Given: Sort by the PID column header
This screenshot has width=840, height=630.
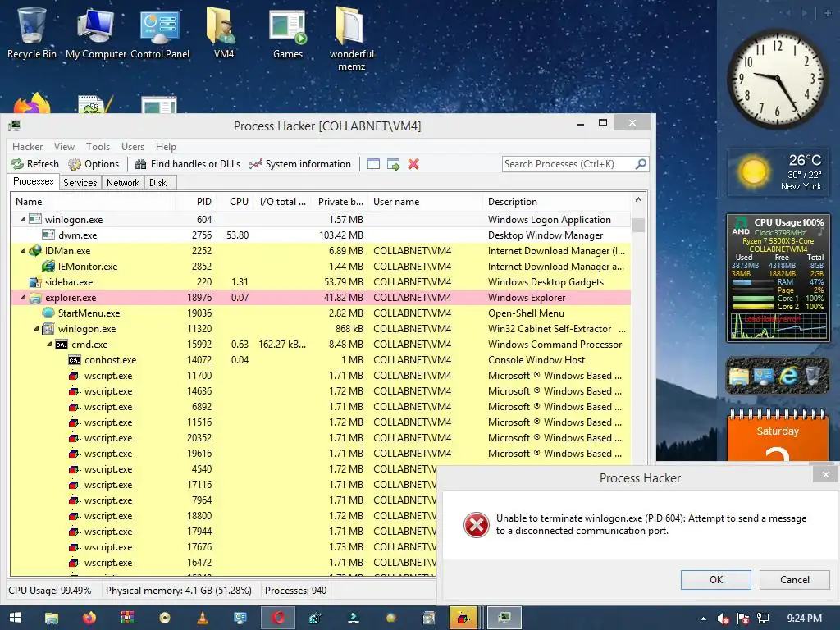Looking at the screenshot, I should click(x=196, y=202).
